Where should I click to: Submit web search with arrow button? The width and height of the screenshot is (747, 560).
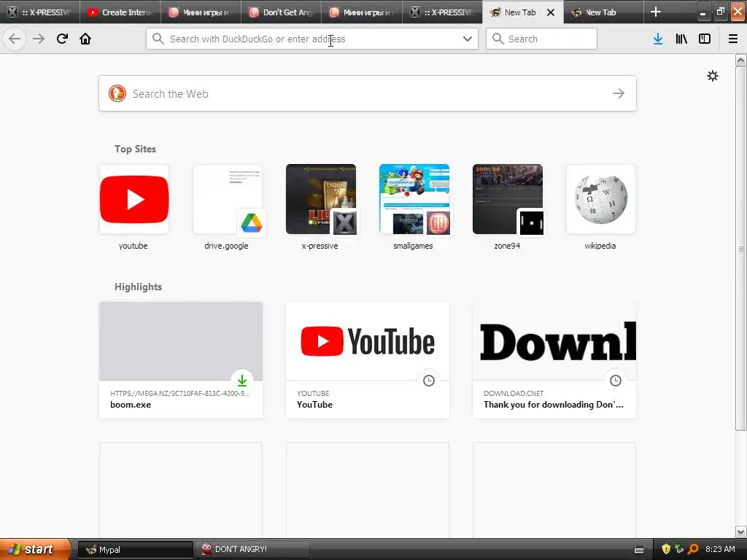[x=619, y=93]
